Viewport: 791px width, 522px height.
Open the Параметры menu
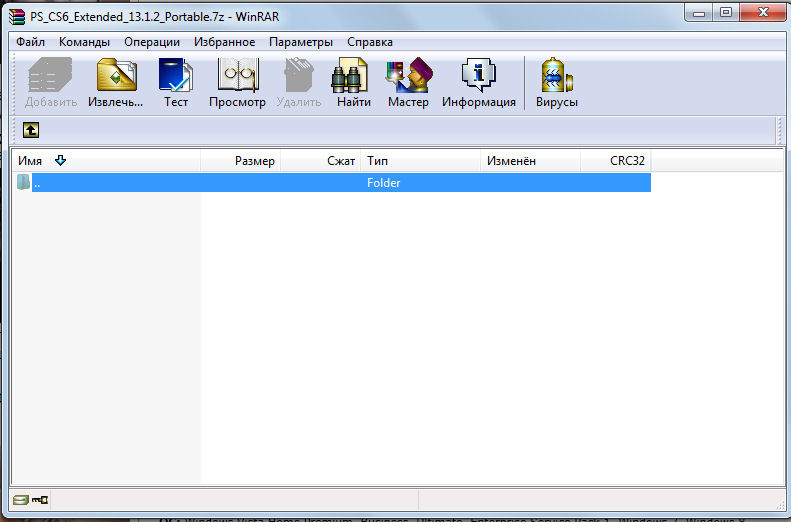(x=301, y=42)
